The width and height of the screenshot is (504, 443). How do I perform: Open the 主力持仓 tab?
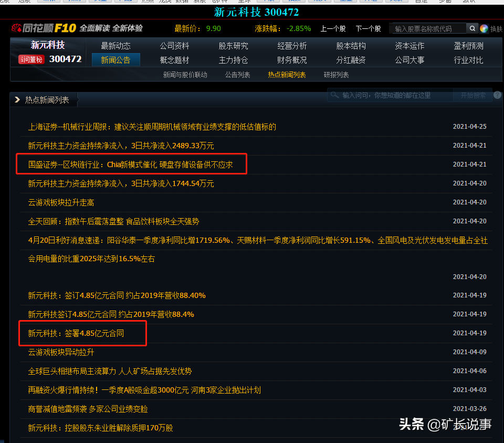coord(233,60)
